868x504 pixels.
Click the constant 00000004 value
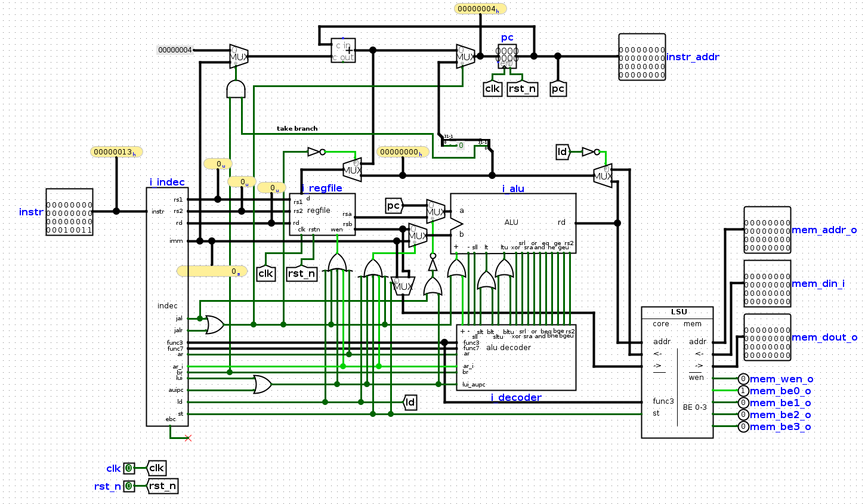[175, 50]
